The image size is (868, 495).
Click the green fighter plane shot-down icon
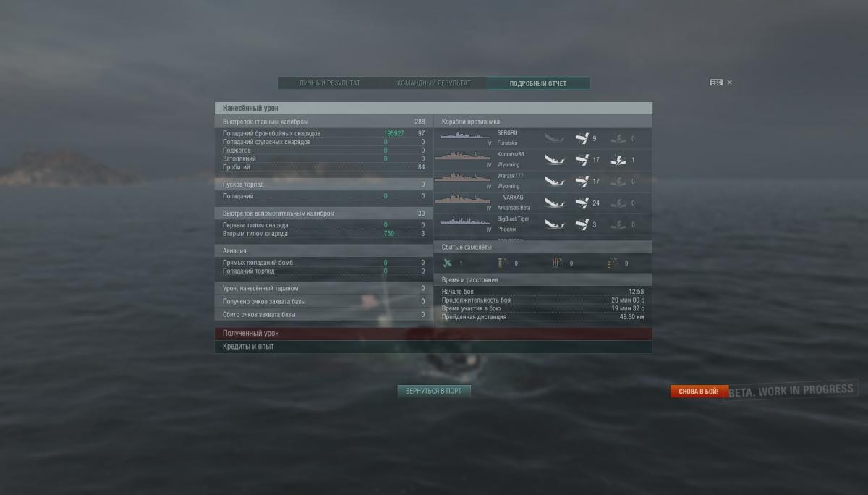click(x=448, y=263)
